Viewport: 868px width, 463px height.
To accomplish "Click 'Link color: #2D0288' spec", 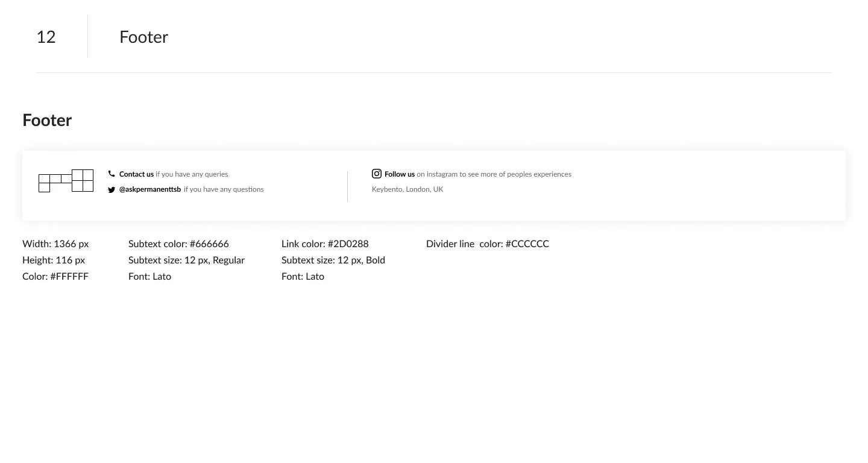I will tap(325, 244).
